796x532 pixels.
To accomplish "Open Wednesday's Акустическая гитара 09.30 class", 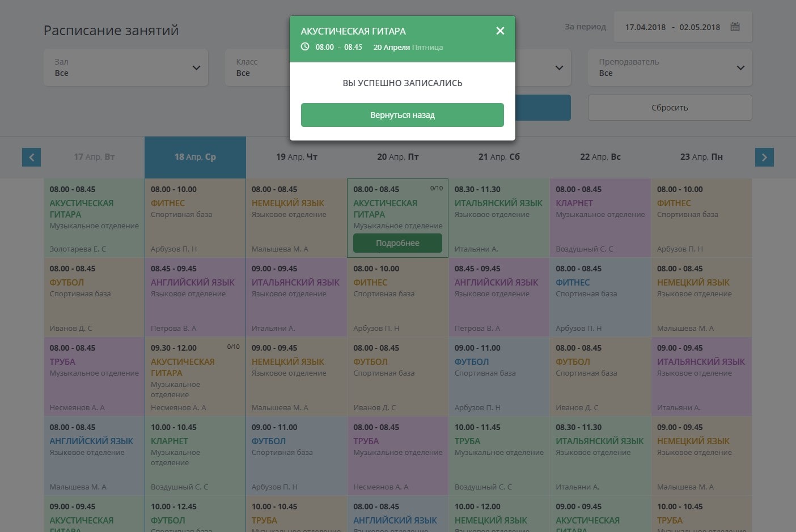I will 195,377.
